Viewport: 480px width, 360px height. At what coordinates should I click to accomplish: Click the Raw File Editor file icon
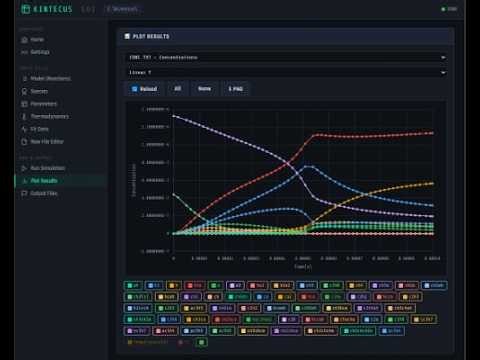(24, 142)
